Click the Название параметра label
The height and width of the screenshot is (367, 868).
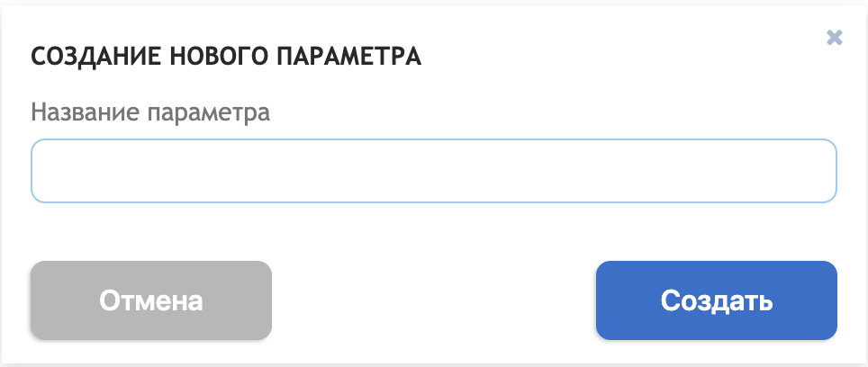(x=150, y=112)
